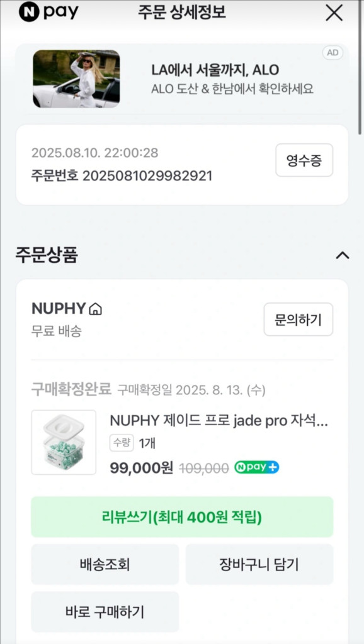
Task: Open the 영수증 receipt button
Action: click(304, 160)
